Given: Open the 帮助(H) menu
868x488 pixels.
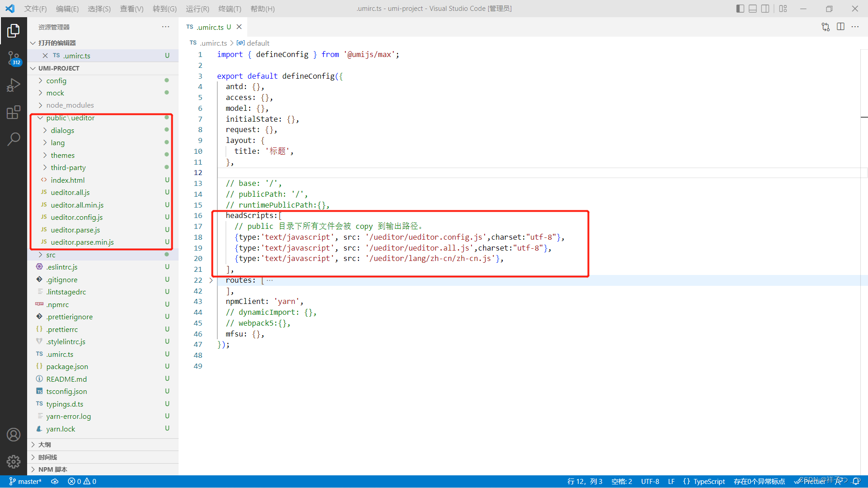Looking at the screenshot, I should [263, 9].
